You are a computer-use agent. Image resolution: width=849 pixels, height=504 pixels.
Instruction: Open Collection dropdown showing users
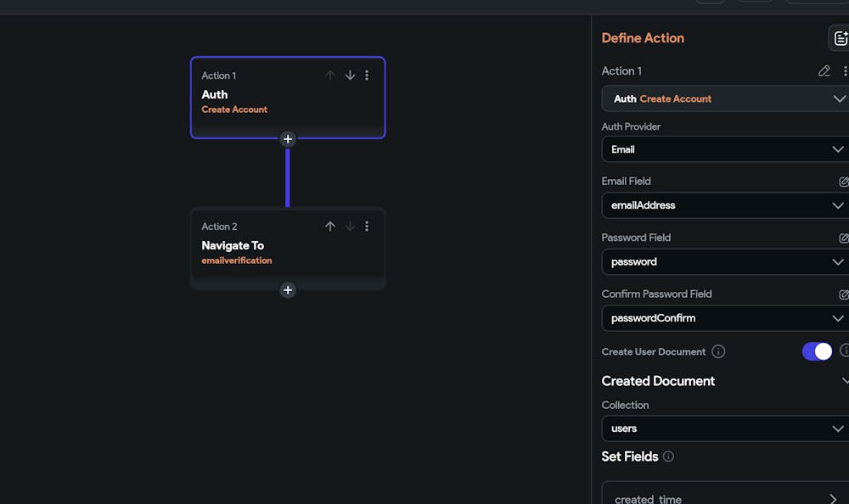click(x=725, y=428)
